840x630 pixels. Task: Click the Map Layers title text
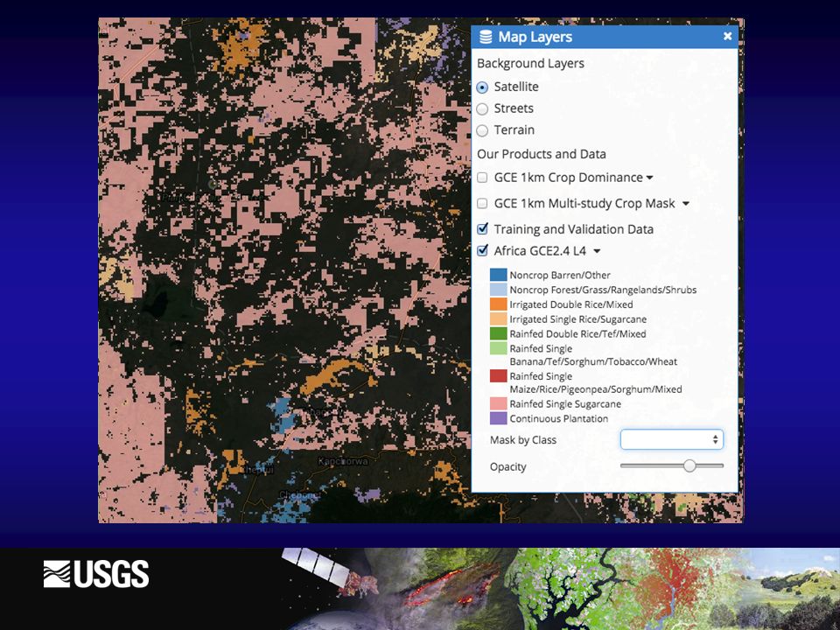[535, 37]
